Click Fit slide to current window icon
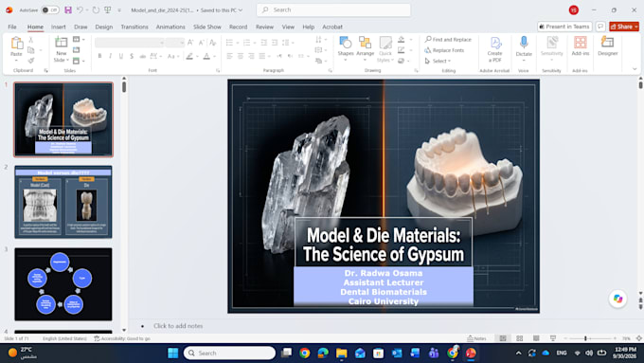The height and width of the screenshot is (363, 644). coord(639,338)
